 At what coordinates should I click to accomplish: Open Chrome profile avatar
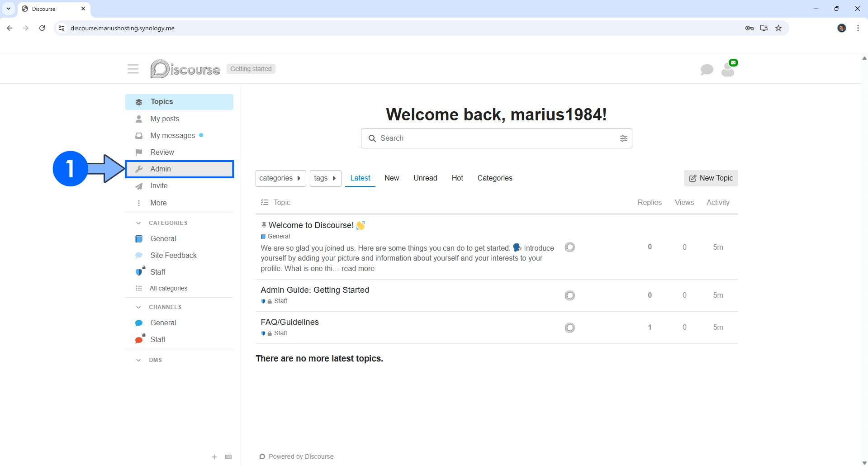pyautogui.click(x=842, y=28)
